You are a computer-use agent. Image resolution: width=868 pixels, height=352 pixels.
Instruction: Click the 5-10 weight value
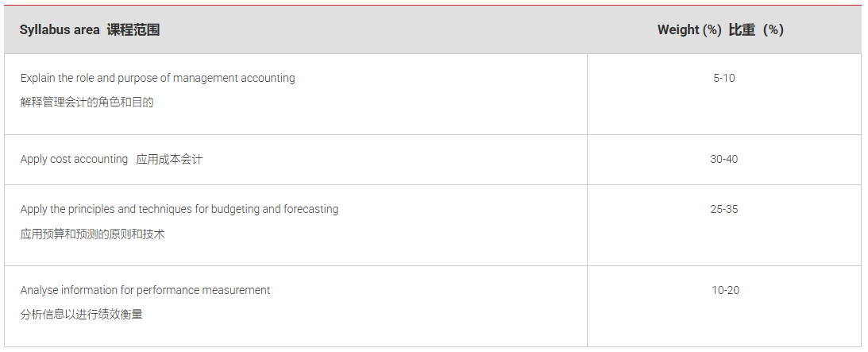(723, 78)
